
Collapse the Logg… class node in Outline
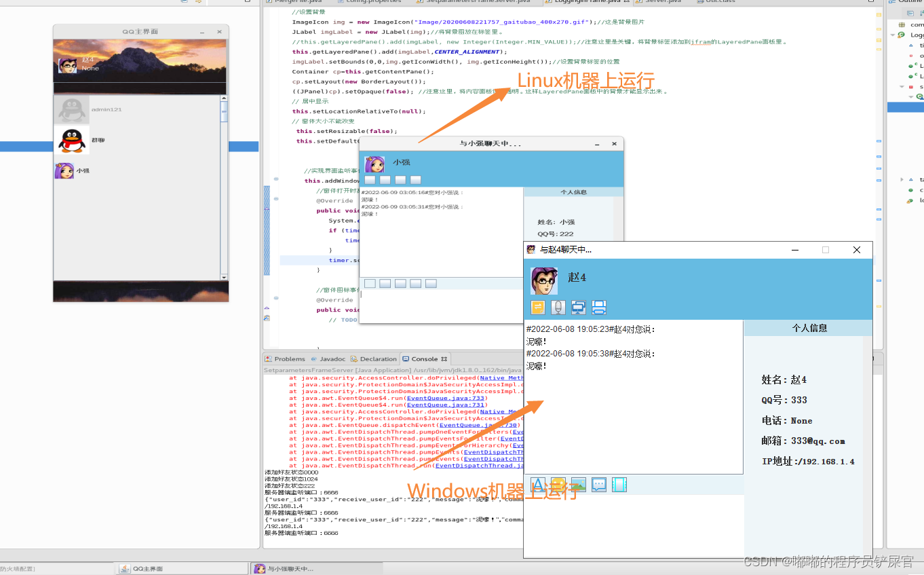point(893,35)
